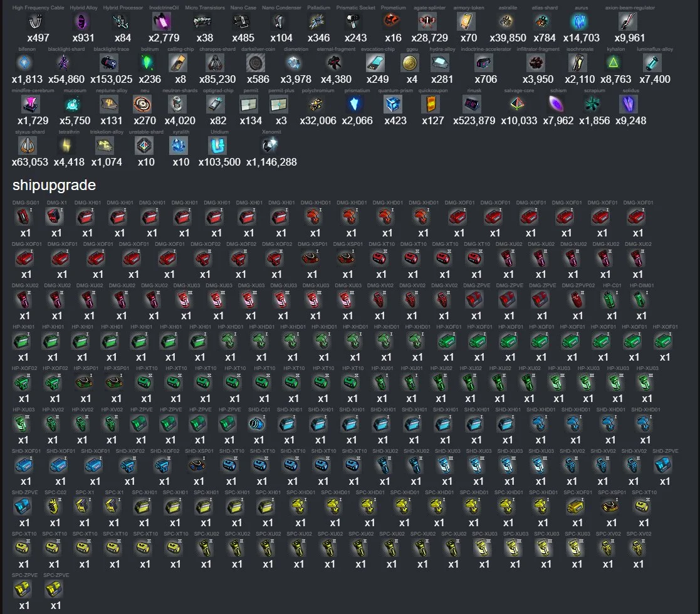Click the kyhalon green triangle icon
The image size is (700, 614).
pos(613,63)
